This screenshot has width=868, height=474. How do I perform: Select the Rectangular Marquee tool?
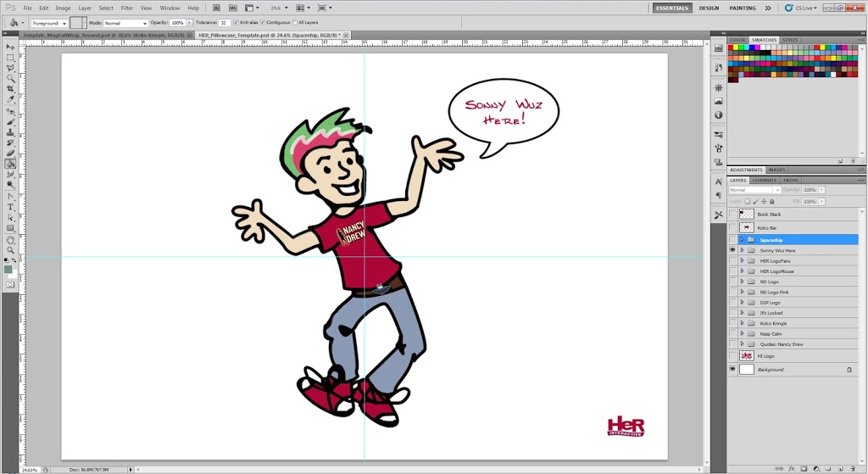[10, 58]
